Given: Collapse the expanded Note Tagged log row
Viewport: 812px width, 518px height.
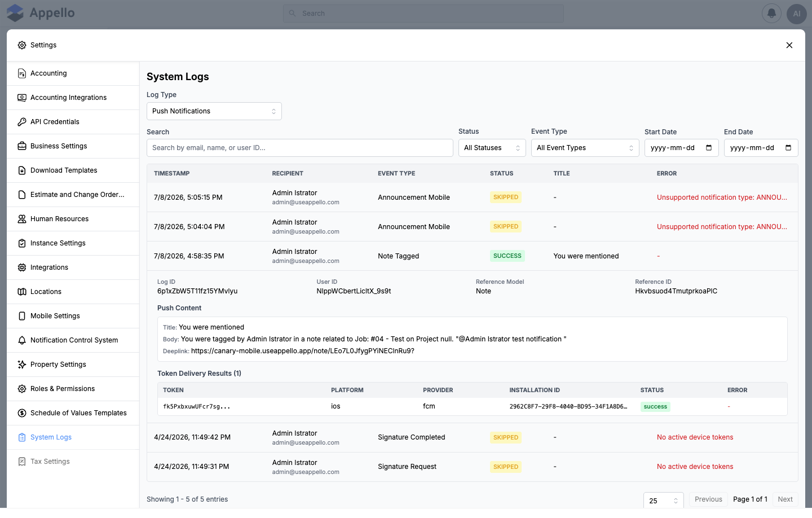Looking at the screenshot, I should 473,256.
